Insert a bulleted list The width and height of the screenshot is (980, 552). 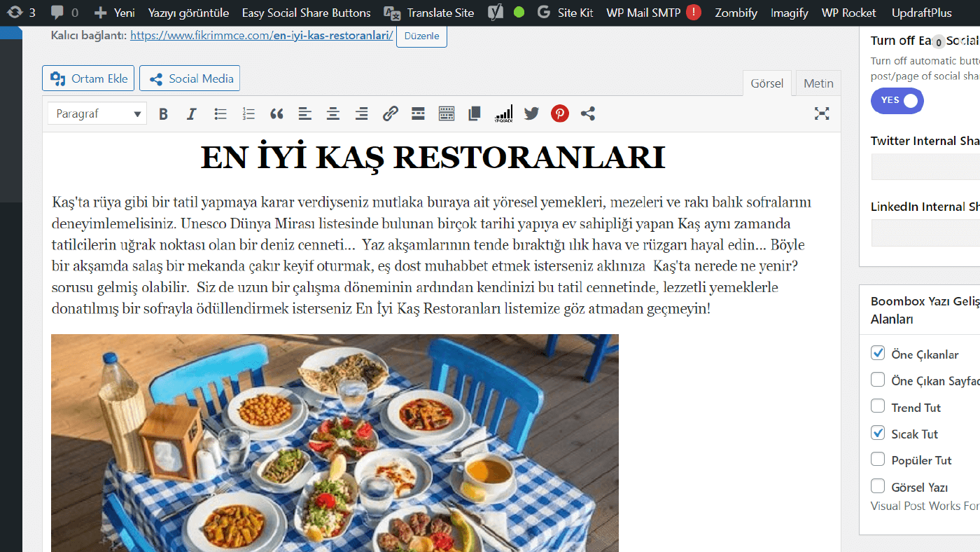tap(220, 113)
